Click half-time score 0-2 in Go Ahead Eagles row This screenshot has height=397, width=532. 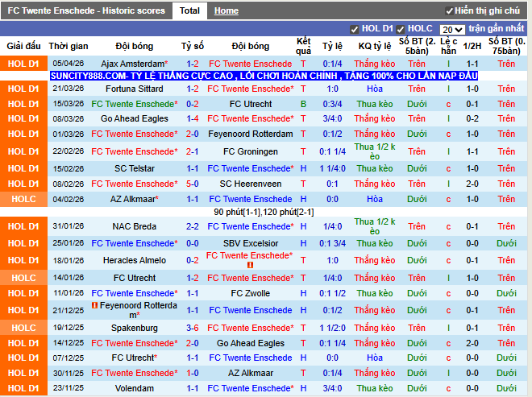[472, 118]
